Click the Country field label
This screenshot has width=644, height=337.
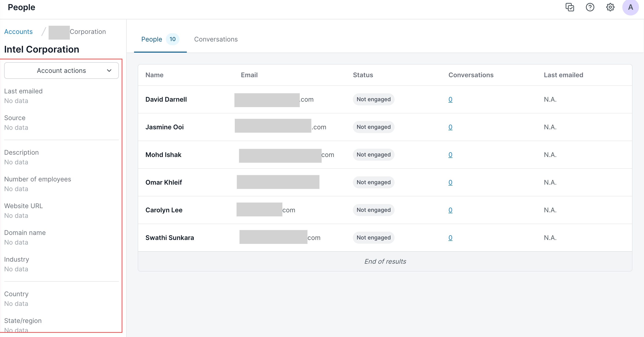pos(17,294)
